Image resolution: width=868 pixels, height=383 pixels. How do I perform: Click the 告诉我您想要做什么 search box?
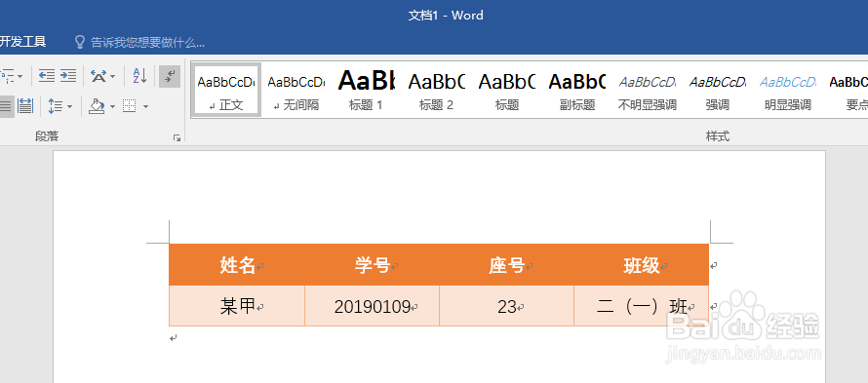tap(147, 42)
